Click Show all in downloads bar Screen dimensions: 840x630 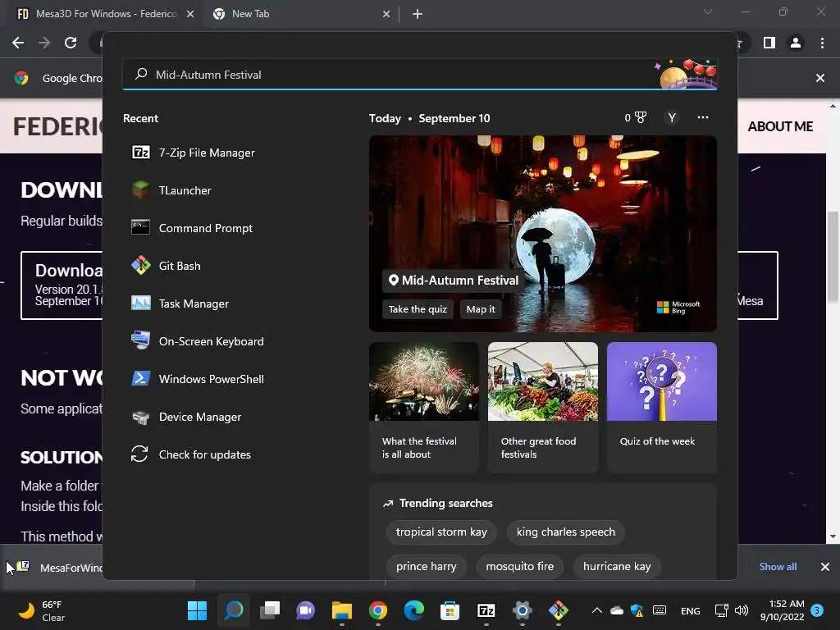click(778, 567)
